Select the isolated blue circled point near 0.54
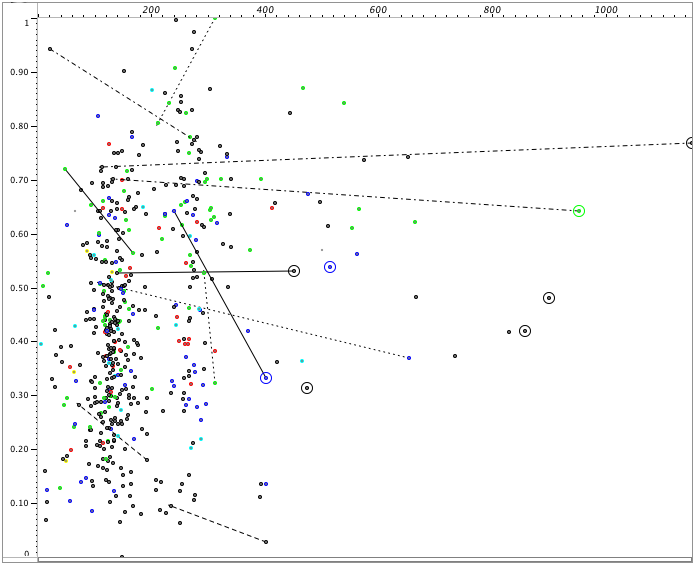The width and height of the screenshot is (696, 565). click(330, 267)
